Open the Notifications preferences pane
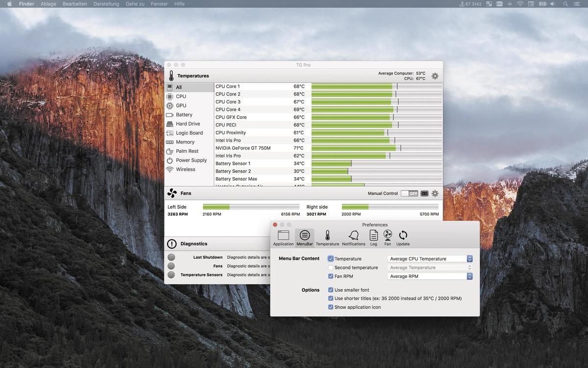The image size is (588, 368). [354, 238]
